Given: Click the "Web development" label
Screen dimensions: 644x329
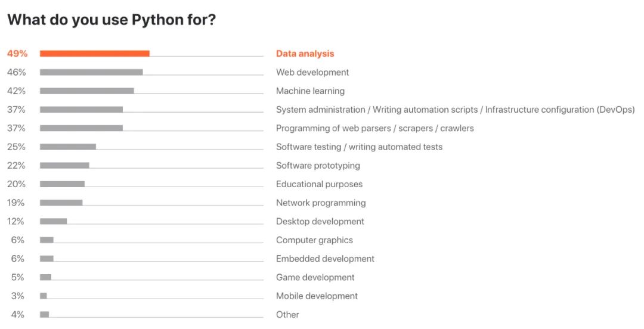Looking at the screenshot, I should tap(312, 72).
